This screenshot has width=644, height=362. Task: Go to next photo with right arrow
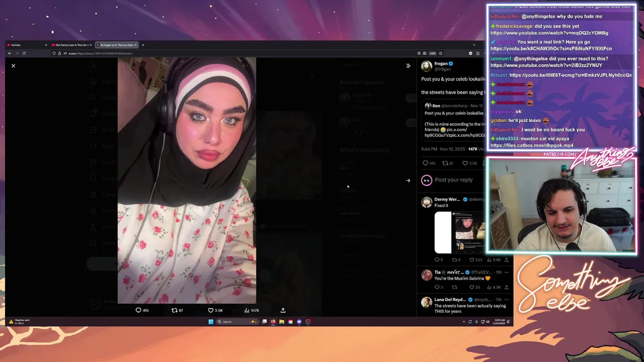[408, 180]
